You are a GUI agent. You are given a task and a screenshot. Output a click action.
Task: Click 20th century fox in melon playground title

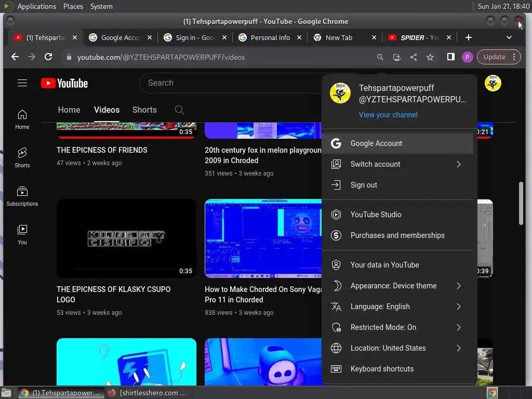263,155
